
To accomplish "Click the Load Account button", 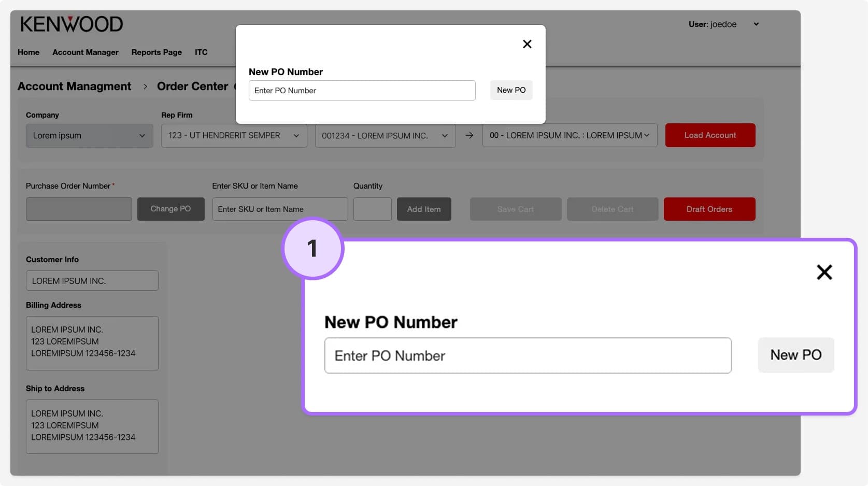I will click(710, 135).
